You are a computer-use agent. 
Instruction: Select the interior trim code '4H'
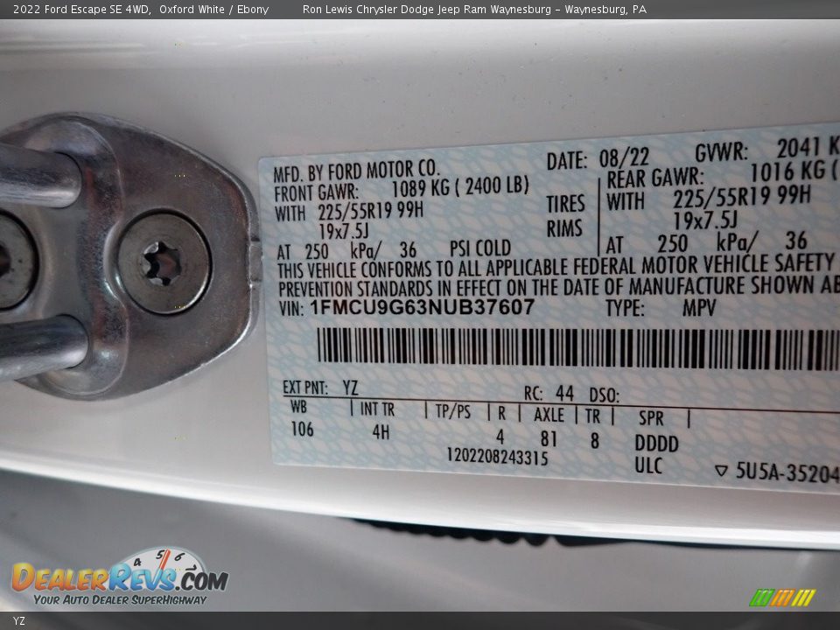381,431
